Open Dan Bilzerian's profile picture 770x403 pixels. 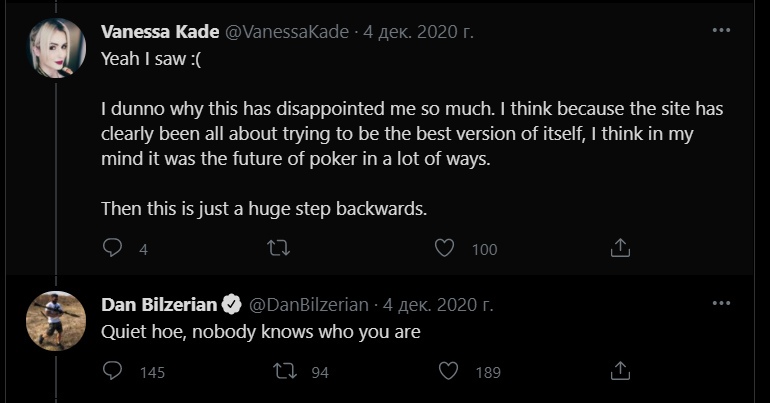56,321
